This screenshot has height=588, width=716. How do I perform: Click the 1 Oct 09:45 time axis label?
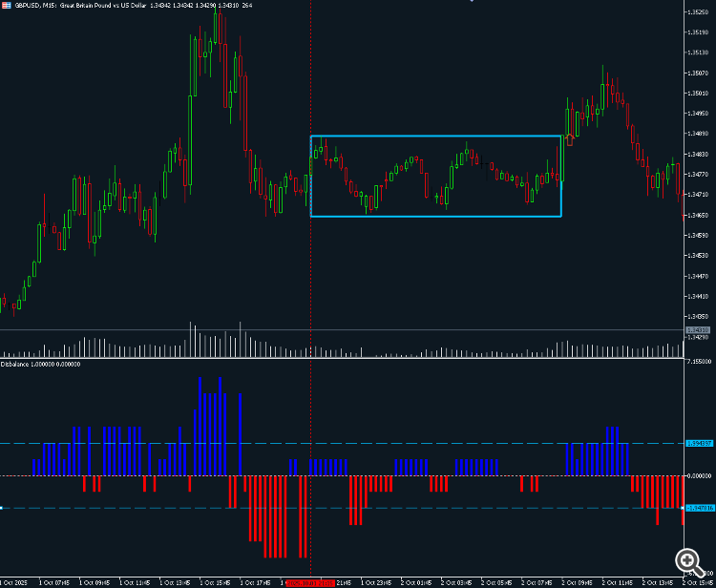point(95,583)
